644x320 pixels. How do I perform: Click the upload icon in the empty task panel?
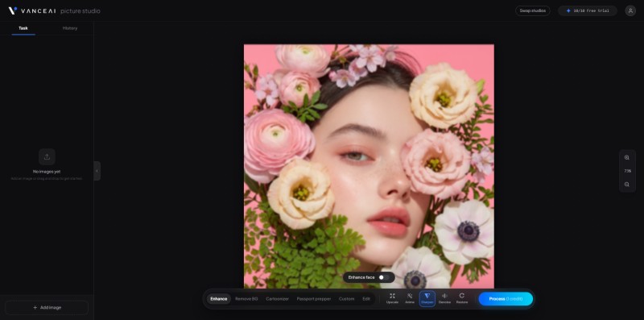(x=47, y=156)
